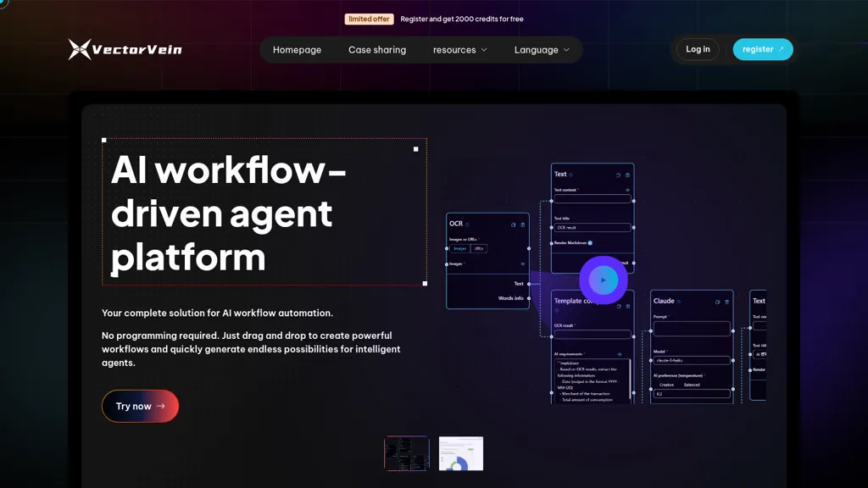Click the Words info output port
The height and width of the screenshot is (488, 868).
(529, 298)
